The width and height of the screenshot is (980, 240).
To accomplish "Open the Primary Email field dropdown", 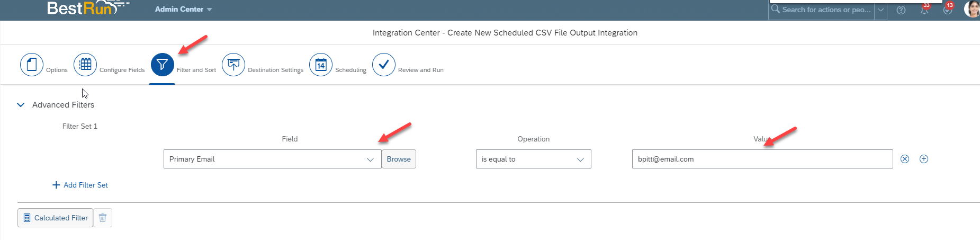I will [273, 159].
